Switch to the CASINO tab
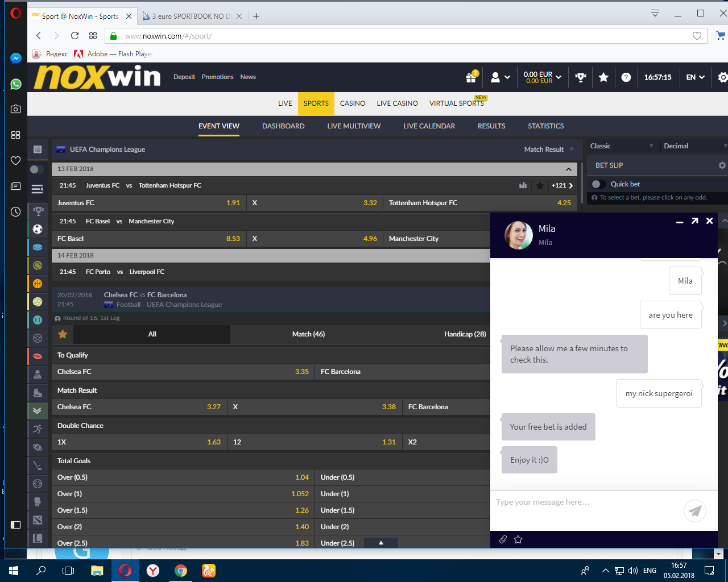The width and height of the screenshot is (728, 582). point(353,103)
